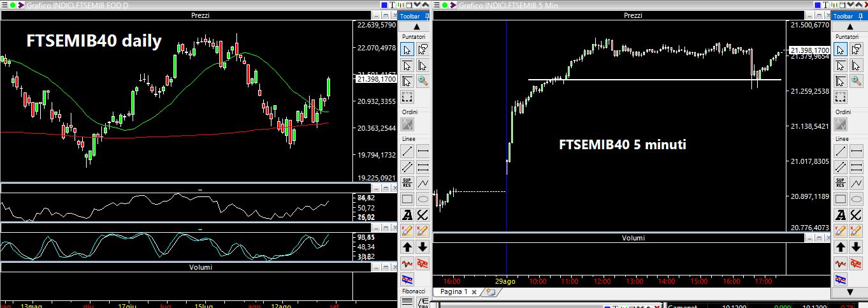Select dashed selection rectangle in right Toolbar
This screenshot has height=308, width=868.
(841, 97)
